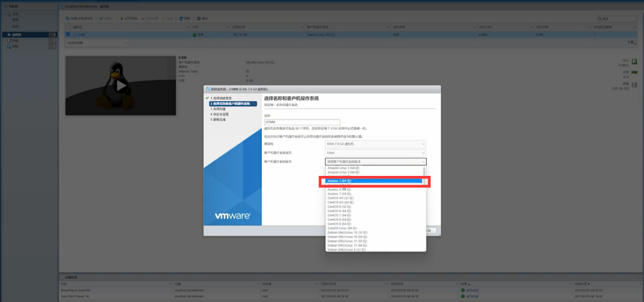Viewport: 644px width, 302px height.
Task: Click the play button on the DSM console preview
Action: [x=120, y=85]
